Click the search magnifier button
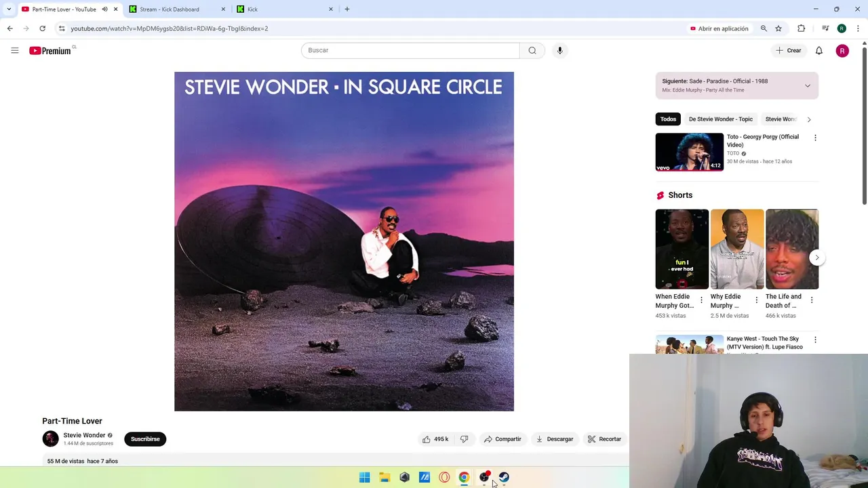868x488 pixels. point(532,50)
